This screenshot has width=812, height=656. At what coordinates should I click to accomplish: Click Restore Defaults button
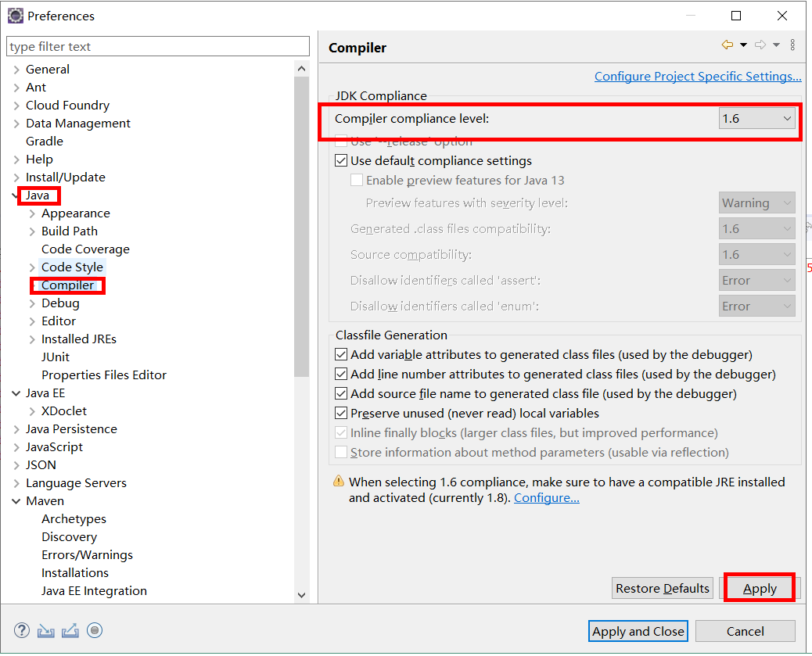click(x=663, y=589)
